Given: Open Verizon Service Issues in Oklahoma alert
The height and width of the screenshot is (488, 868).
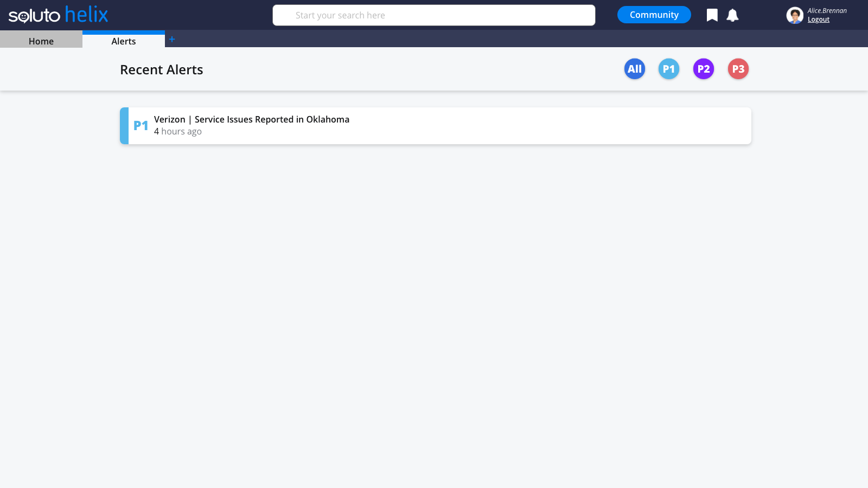Looking at the screenshot, I should tap(436, 126).
